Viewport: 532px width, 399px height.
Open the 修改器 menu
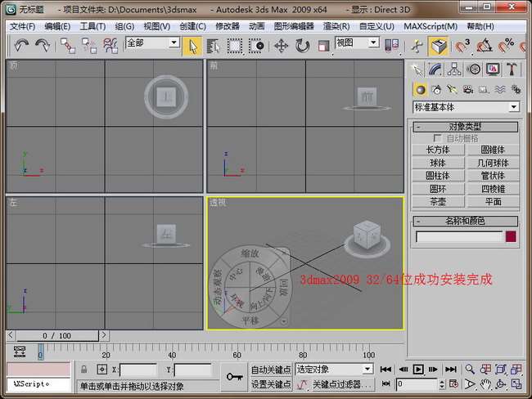point(227,25)
